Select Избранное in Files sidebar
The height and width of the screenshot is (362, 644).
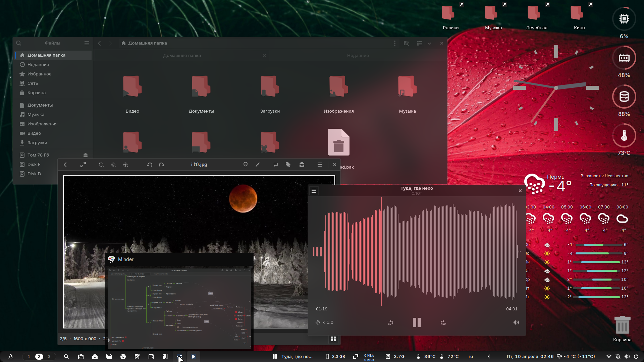[39, 74]
